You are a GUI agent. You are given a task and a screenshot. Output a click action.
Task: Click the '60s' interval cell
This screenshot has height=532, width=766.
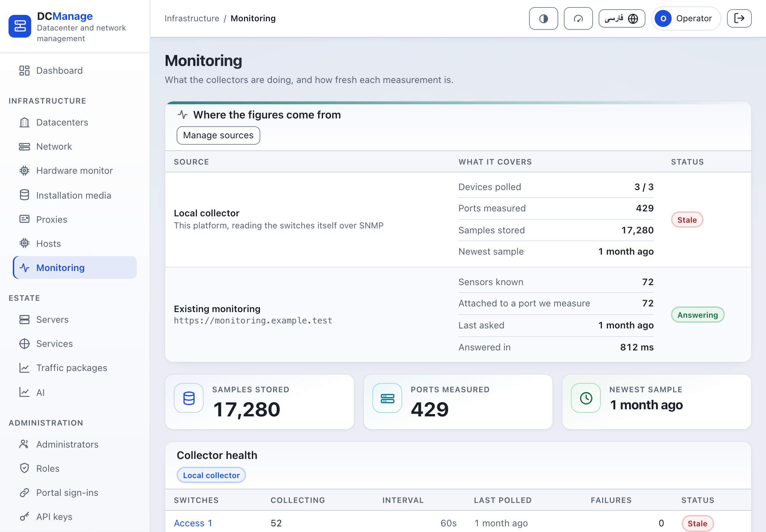click(x=449, y=523)
